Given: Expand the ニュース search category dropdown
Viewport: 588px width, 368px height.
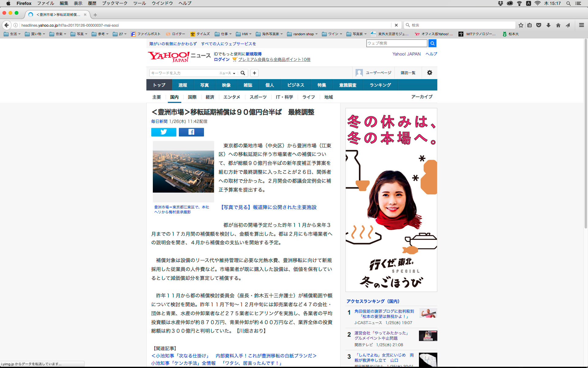Looking at the screenshot, I should coord(227,73).
